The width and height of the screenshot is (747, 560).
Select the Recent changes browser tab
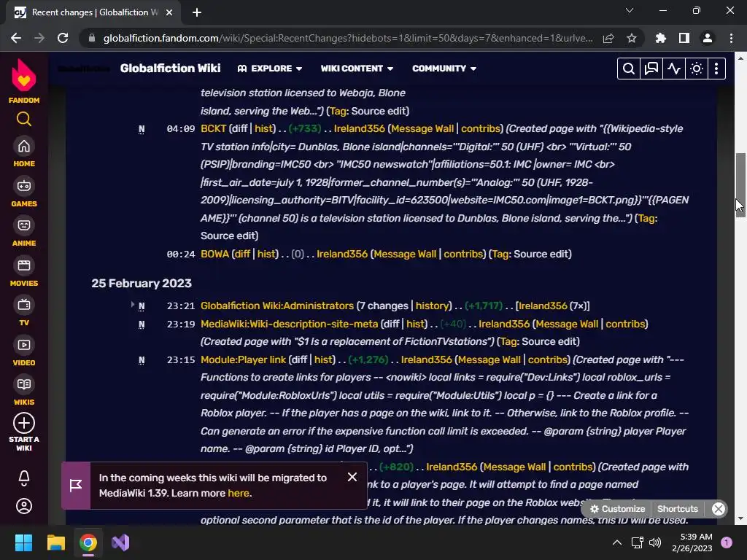pos(93,12)
